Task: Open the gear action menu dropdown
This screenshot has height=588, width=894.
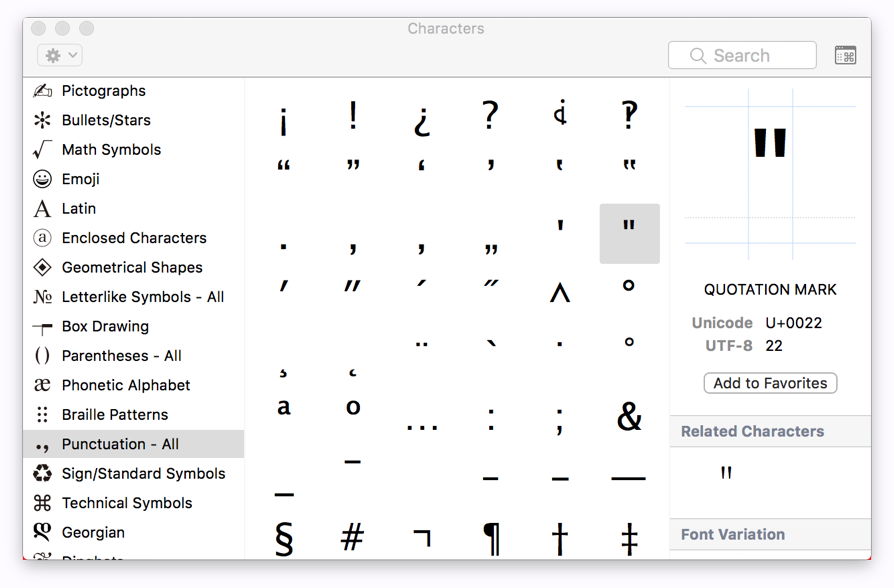Action: (x=59, y=56)
